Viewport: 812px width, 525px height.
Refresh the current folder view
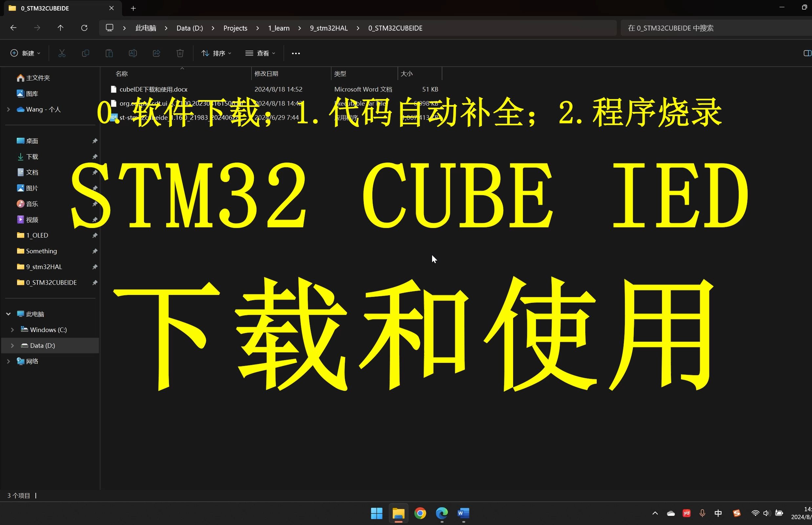point(84,28)
